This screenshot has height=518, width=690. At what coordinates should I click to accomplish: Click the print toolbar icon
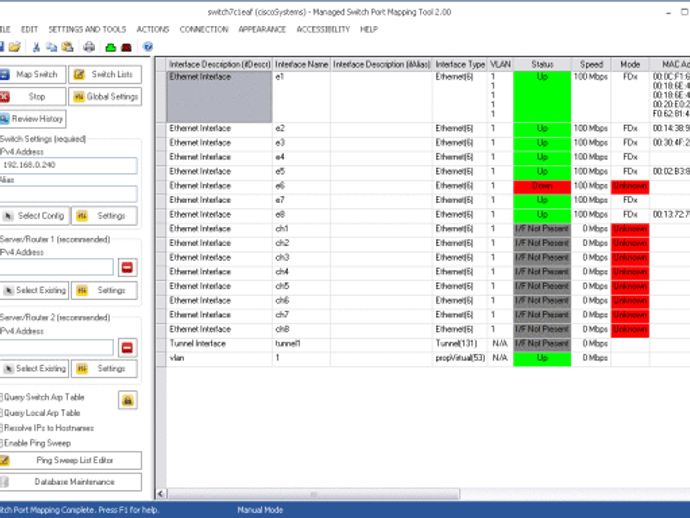pos(89,47)
